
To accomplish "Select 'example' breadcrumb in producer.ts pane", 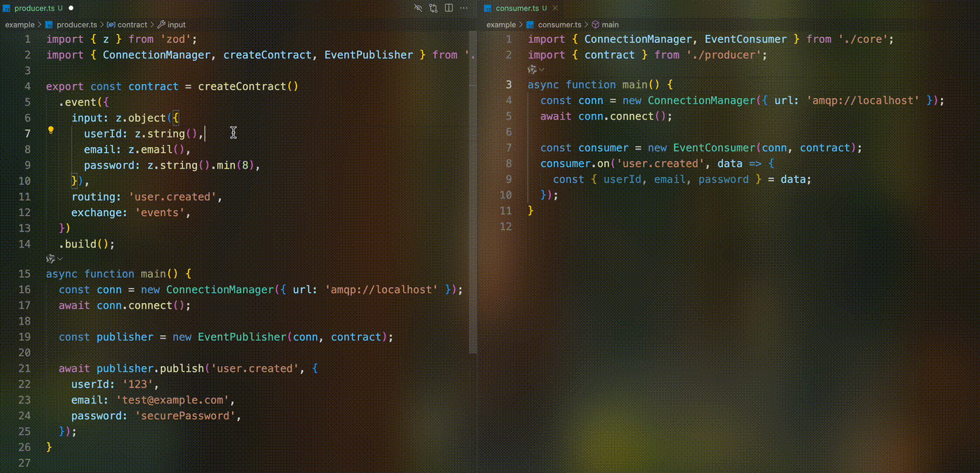I will [x=20, y=25].
